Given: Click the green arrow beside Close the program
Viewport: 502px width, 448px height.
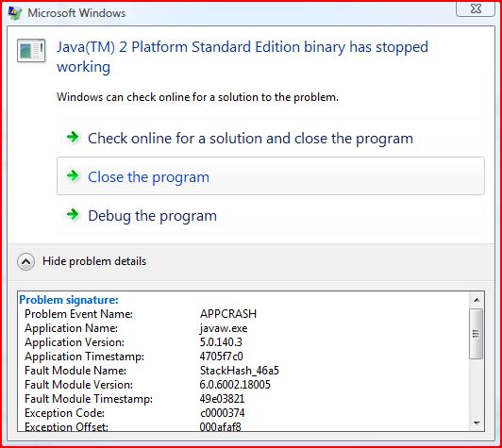Looking at the screenshot, I should point(73,175).
